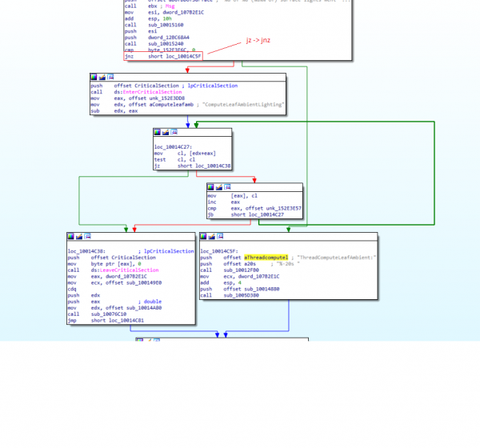This screenshot has height=448, width=480.
Task: Select the 'jnz short loc_10014C5F' instruction line
Action: click(x=160, y=56)
